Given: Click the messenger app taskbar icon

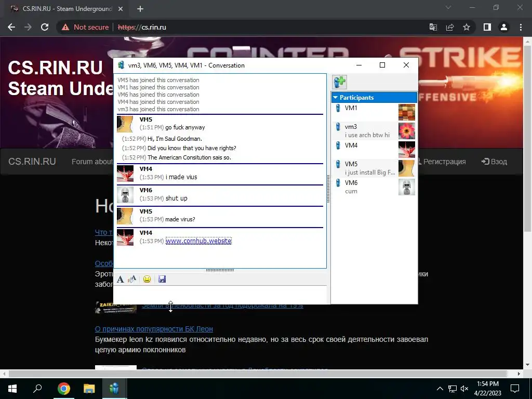Looking at the screenshot, I should [114, 389].
